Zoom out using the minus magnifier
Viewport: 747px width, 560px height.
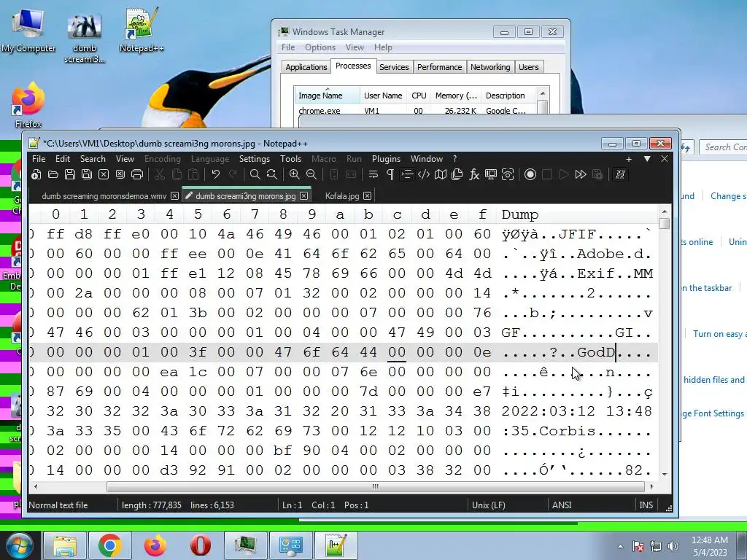[311, 175]
